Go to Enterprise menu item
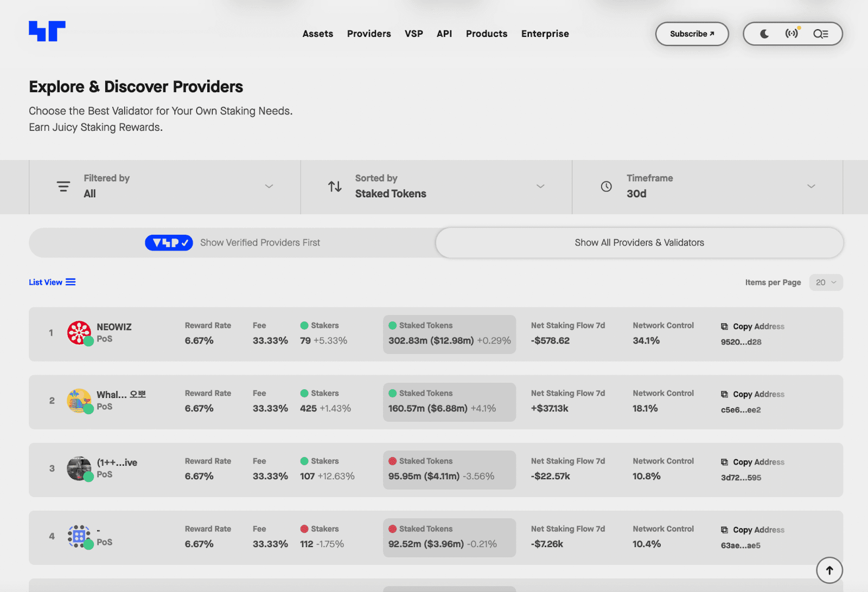 tap(545, 34)
